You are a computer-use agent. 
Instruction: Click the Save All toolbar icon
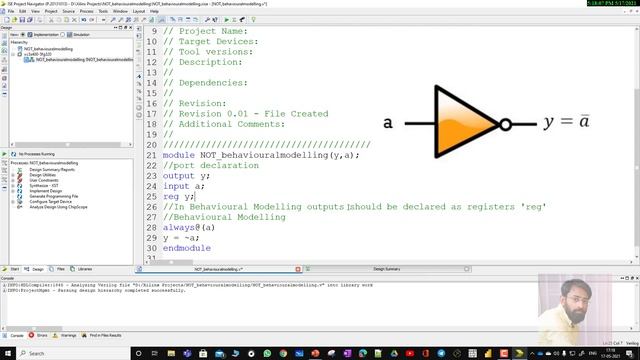30,20
